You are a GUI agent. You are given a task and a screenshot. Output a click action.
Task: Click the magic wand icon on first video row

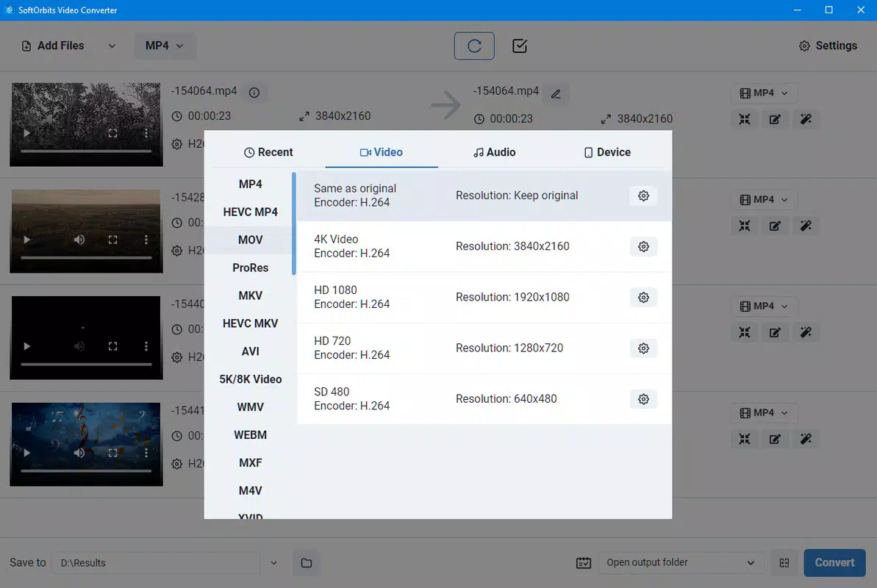tap(806, 119)
